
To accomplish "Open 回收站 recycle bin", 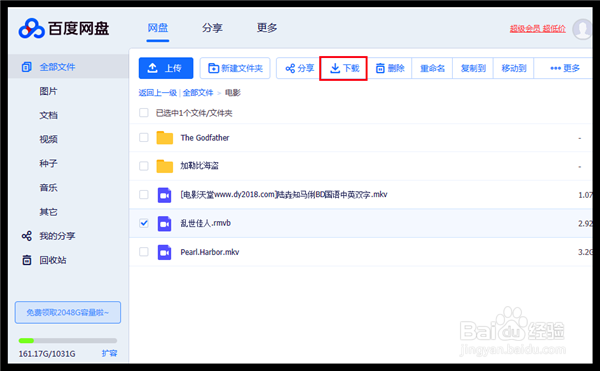I will [x=53, y=260].
